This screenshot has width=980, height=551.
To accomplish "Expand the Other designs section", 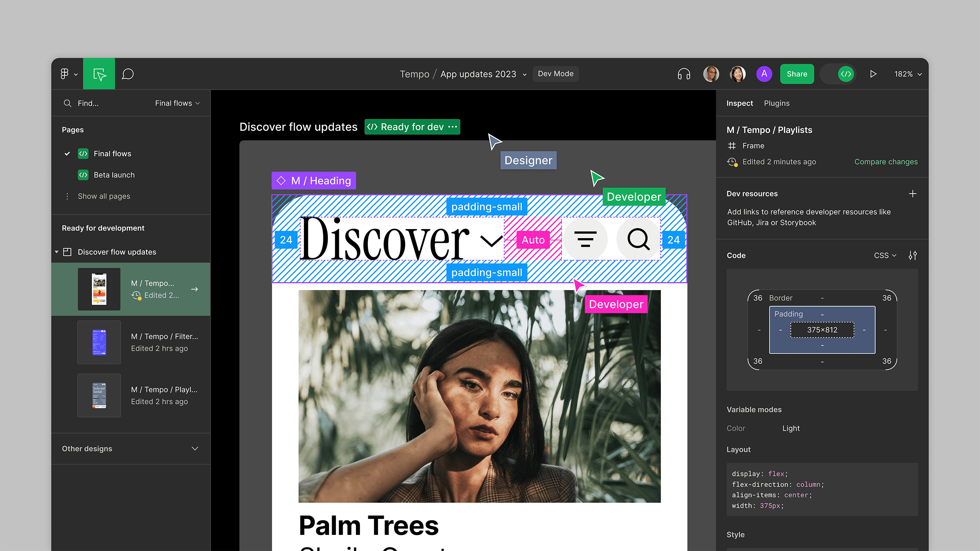I will (195, 448).
